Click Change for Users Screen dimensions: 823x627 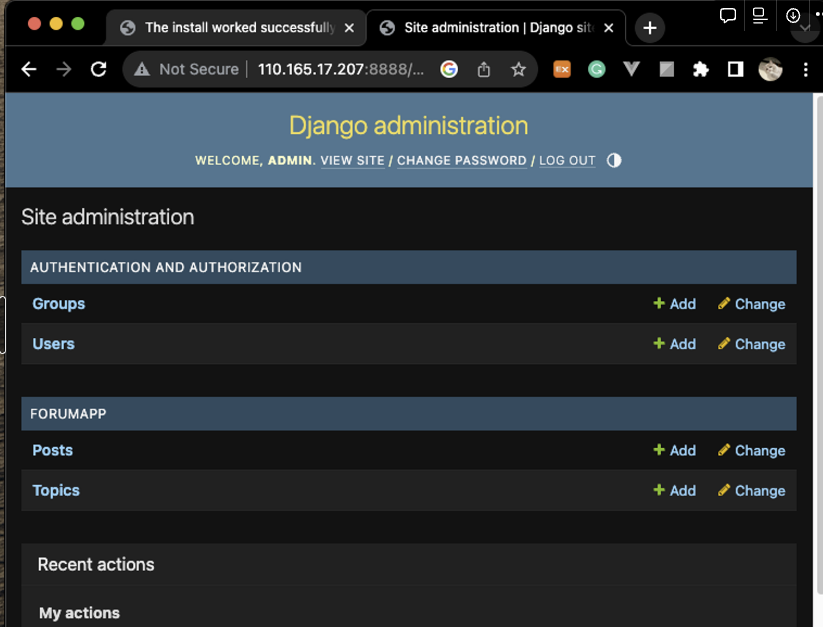click(752, 344)
